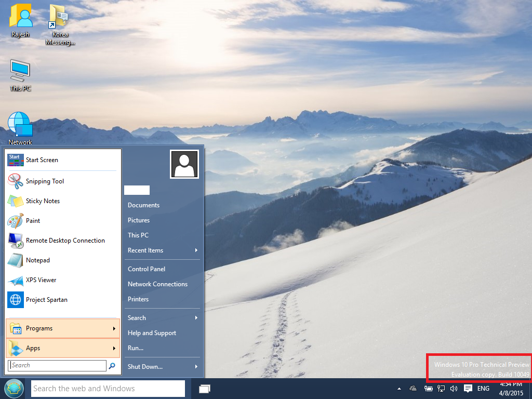This screenshot has width=532, height=399.
Task: Switch to the Start Screen
Action: tap(43, 160)
